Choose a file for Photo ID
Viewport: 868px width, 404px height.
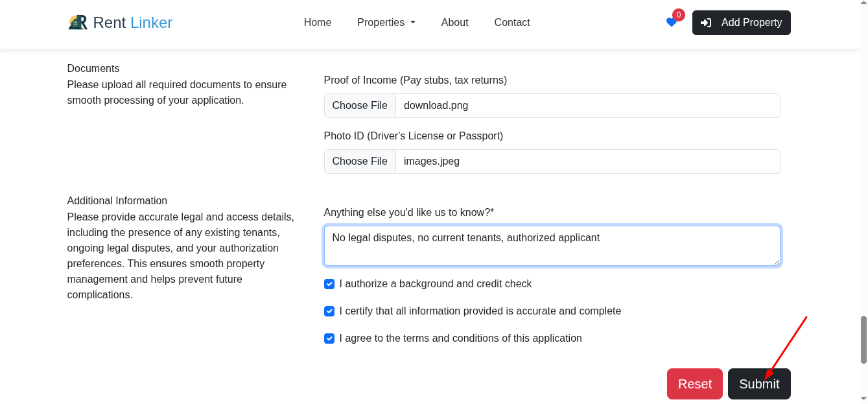pos(360,161)
